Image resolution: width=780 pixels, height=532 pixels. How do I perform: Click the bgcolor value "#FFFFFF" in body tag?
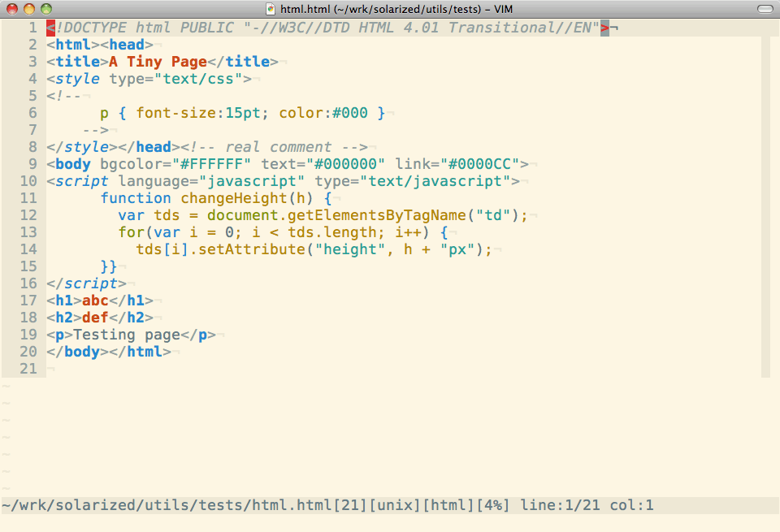coord(216,164)
